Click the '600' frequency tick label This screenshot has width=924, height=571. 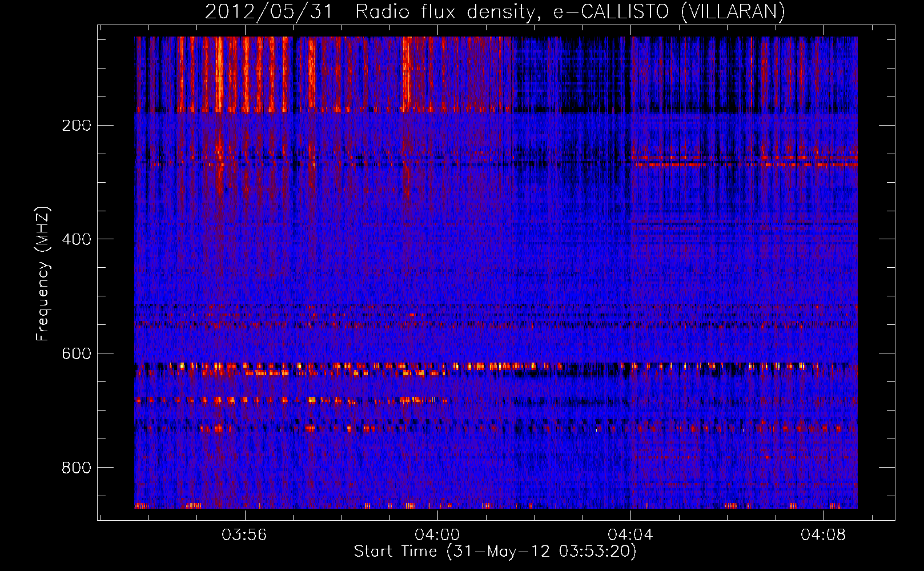77,353
